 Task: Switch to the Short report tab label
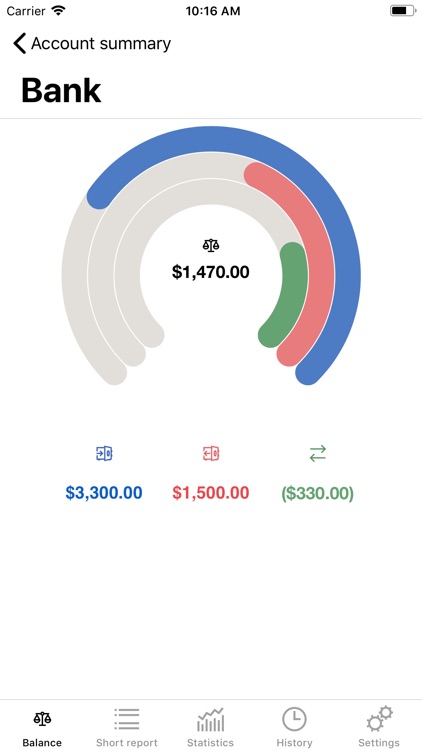[127, 743]
